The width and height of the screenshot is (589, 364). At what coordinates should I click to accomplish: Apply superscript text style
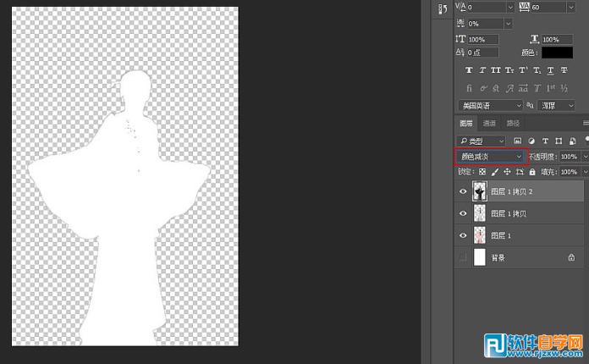click(523, 70)
